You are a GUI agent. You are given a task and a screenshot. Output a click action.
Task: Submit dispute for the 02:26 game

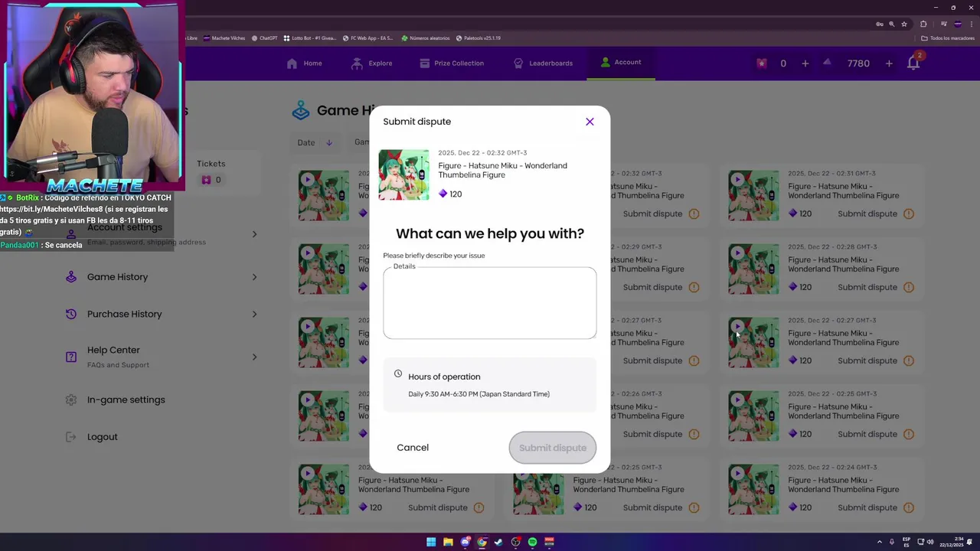point(652,434)
